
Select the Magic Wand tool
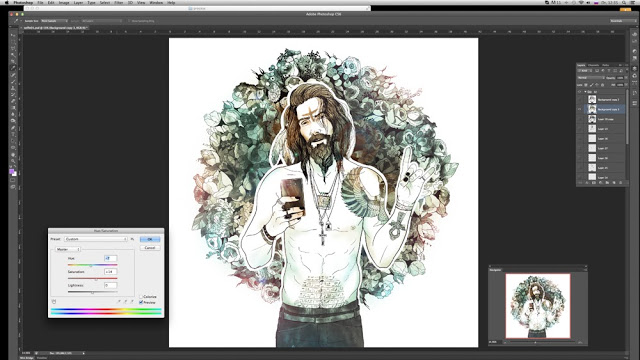13,55
